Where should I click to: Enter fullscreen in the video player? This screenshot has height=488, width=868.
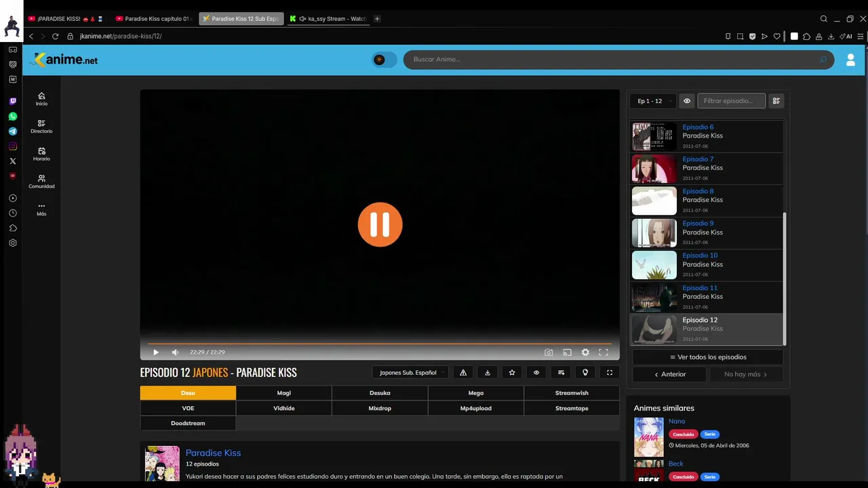[603, 352]
